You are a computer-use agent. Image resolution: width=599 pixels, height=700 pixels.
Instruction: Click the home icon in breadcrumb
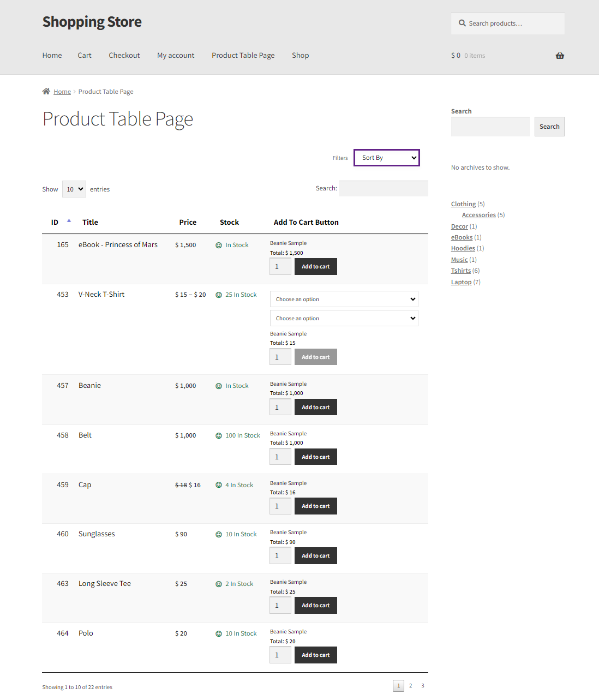pyautogui.click(x=46, y=91)
